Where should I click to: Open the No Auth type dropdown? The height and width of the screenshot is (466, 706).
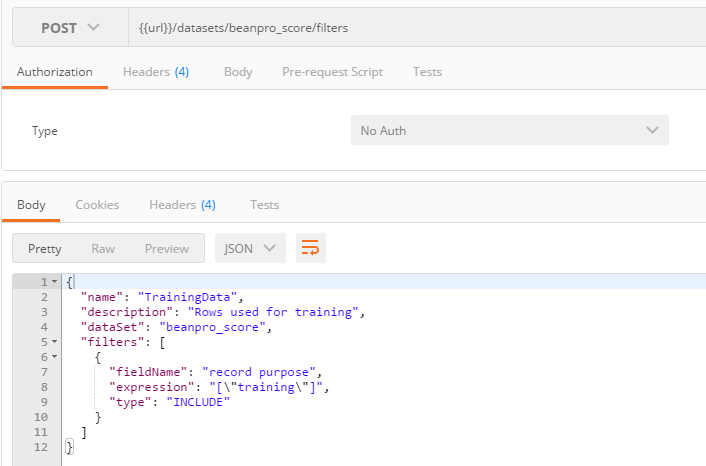coord(510,131)
